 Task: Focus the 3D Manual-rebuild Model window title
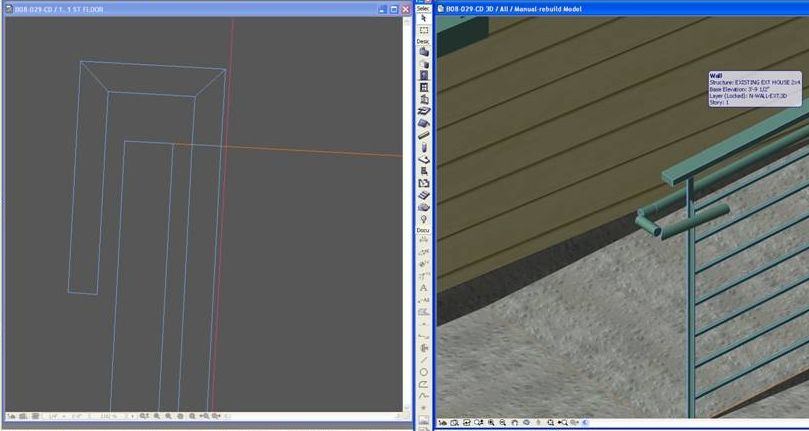(622, 9)
